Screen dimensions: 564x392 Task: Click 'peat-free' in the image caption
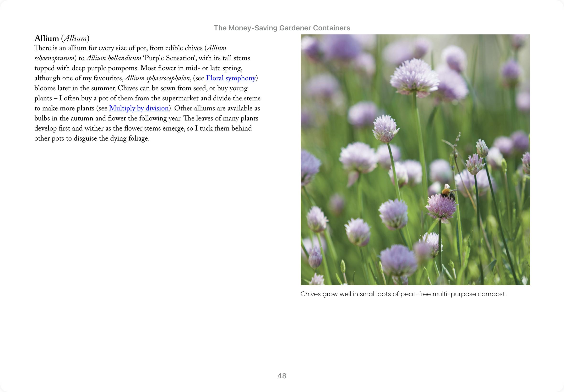point(416,294)
